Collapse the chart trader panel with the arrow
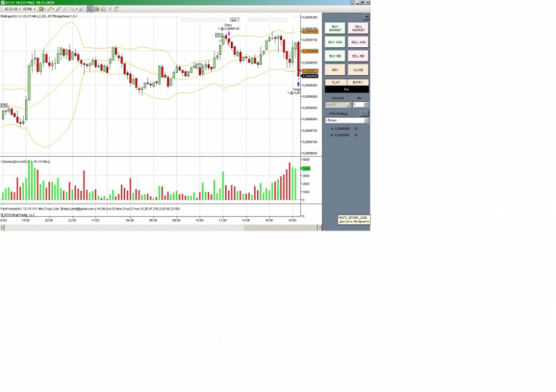This screenshot has height=392, width=556. 366,17
